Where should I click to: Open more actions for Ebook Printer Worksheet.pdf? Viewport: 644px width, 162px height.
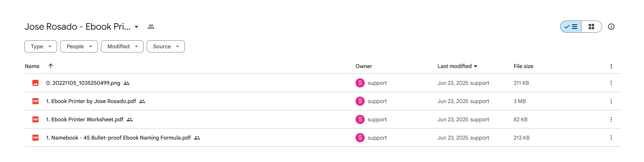[x=611, y=119]
